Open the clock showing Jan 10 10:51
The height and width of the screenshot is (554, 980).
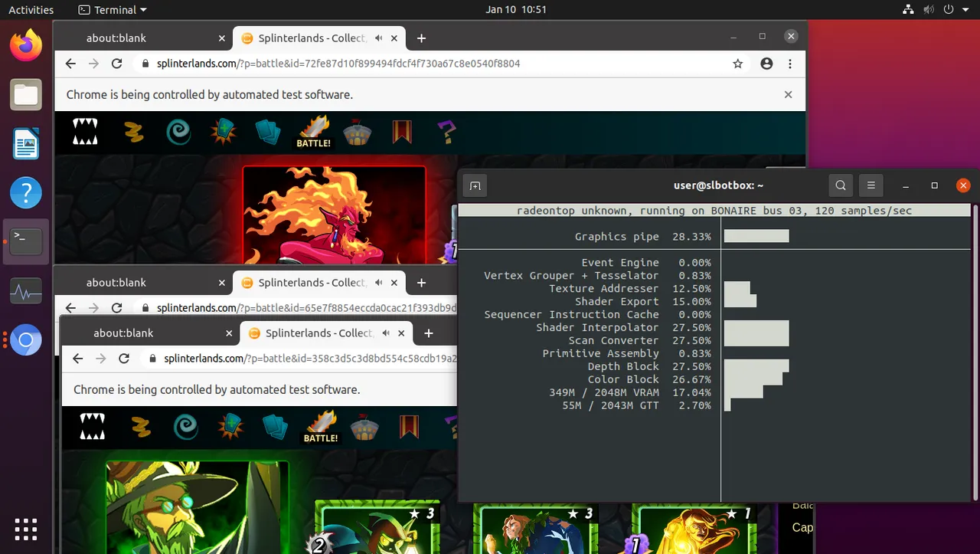pyautogui.click(x=516, y=10)
